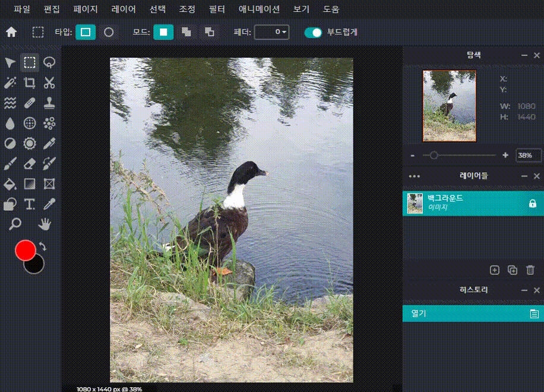Set mode to new selection
The height and width of the screenshot is (392, 544).
[x=163, y=32]
